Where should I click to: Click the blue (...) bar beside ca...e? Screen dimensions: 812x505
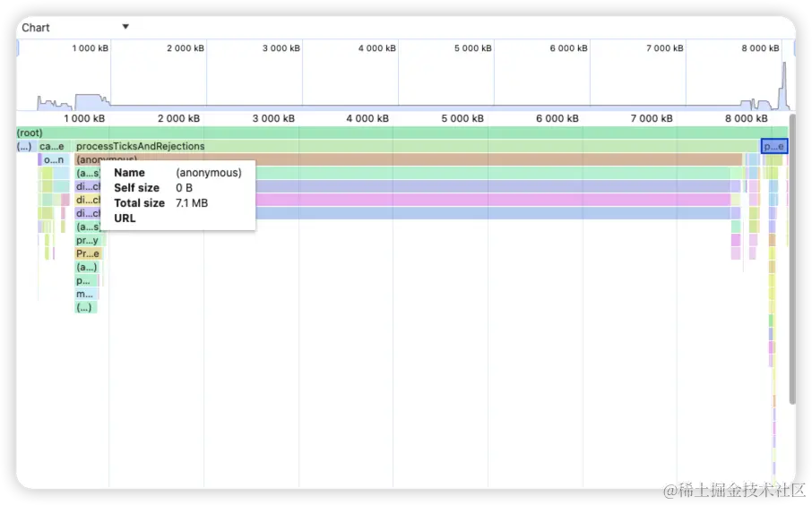[x=24, y=147]
